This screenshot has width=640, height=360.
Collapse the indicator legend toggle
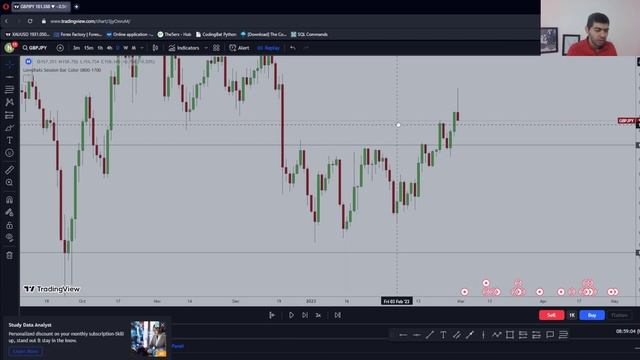pos(28,78)
